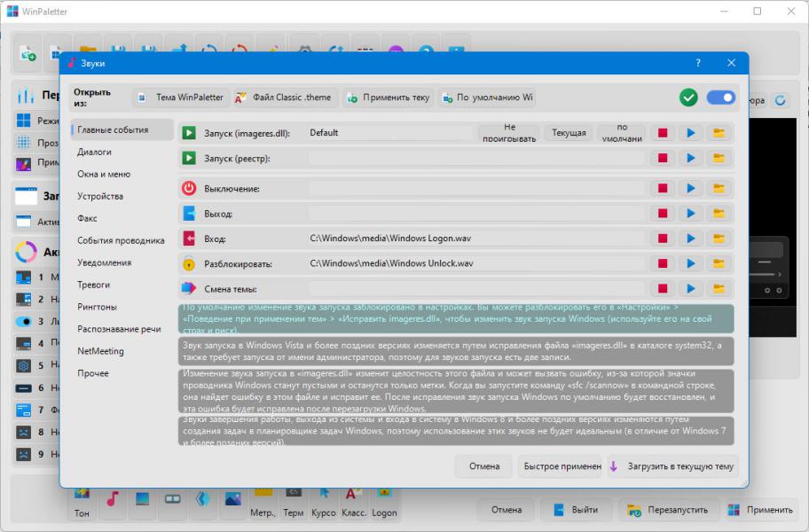Toggle the sounds enable switch
The width and height of the screenshot is (809, 532).
[x=721, y=98]
